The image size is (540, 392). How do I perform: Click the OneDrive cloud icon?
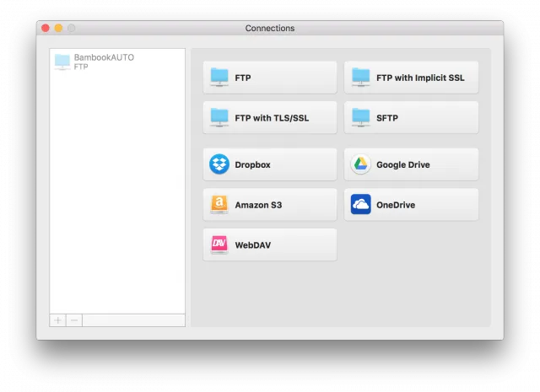click(x=360, y=205)
